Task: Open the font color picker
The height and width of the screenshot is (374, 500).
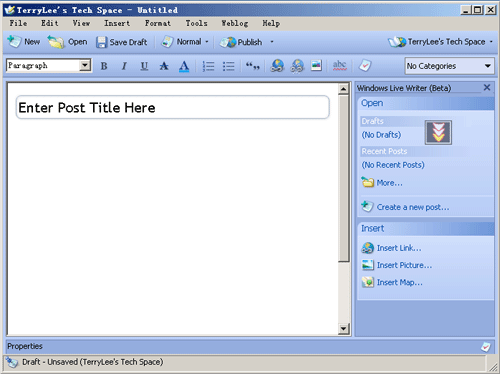Action: [184, 66]
